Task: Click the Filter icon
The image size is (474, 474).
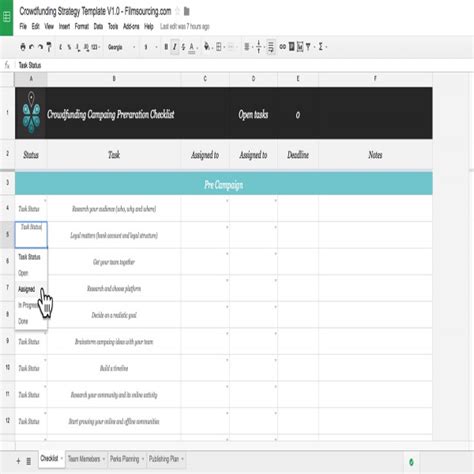Action: [308, 47]
